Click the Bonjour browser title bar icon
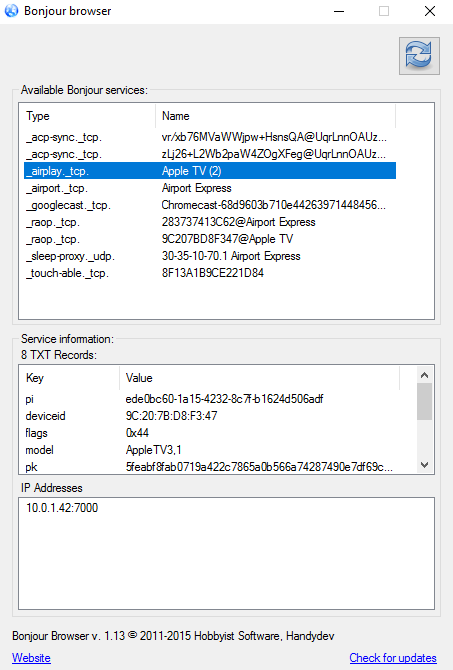Image resolution: width=453 pixels, height=670 pixels. [x=12, y=11]
